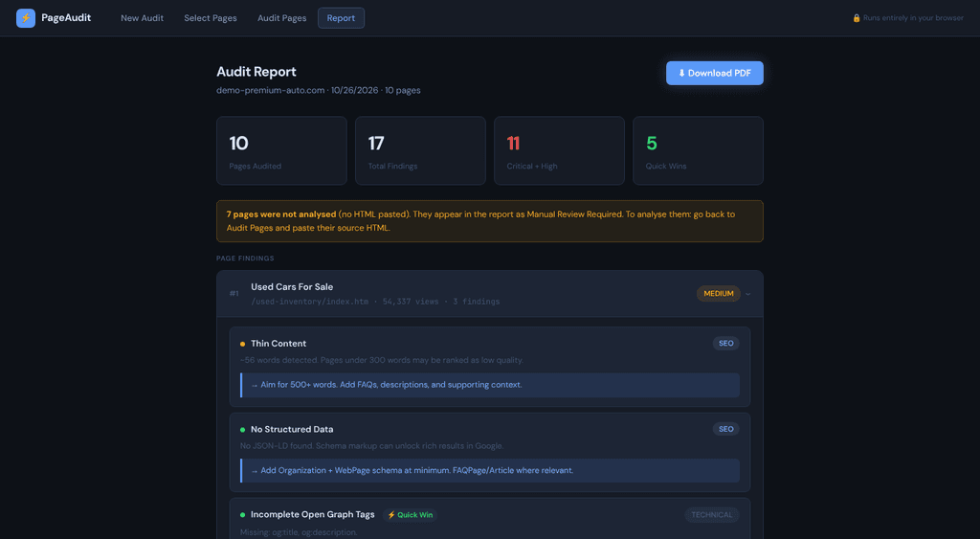Click the SEO tag on No Structured Data
980x539 pixels.
coord(725,429)
